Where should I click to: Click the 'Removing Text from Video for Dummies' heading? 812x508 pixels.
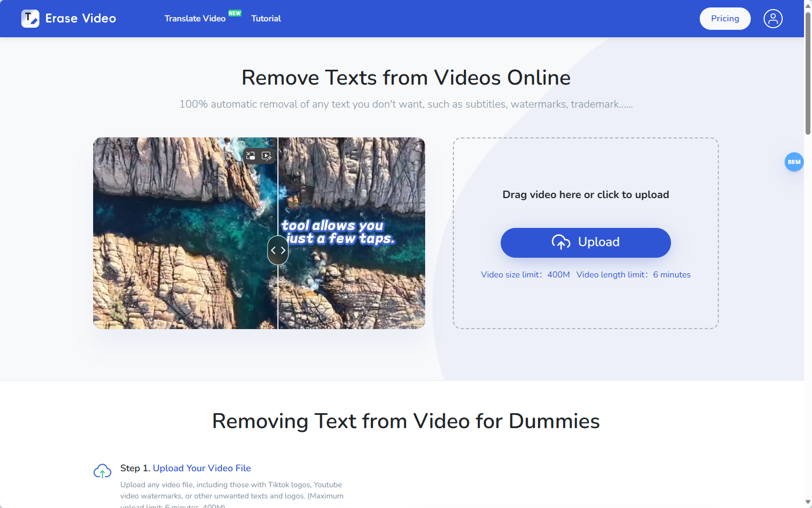(406, 421)
